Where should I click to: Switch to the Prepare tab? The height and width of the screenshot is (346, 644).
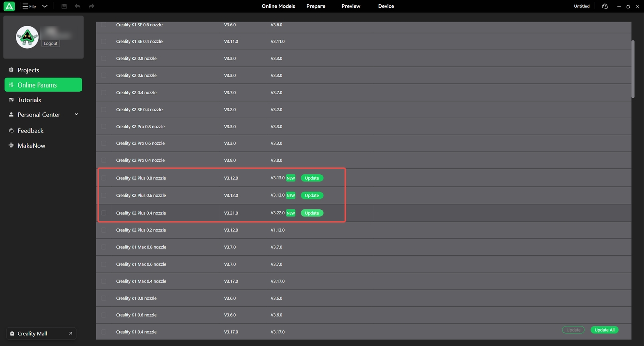tap(315, 6)
